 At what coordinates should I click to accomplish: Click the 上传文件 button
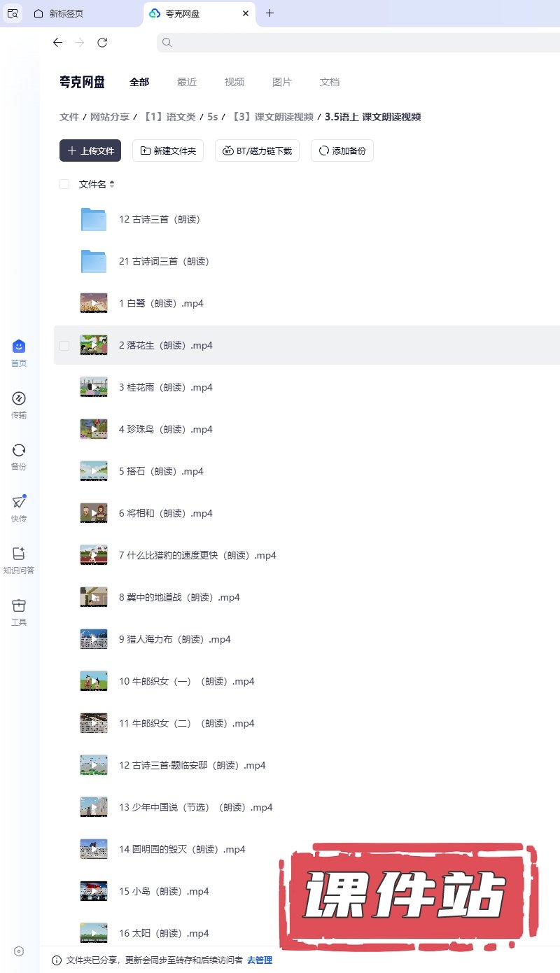[90, 150]
